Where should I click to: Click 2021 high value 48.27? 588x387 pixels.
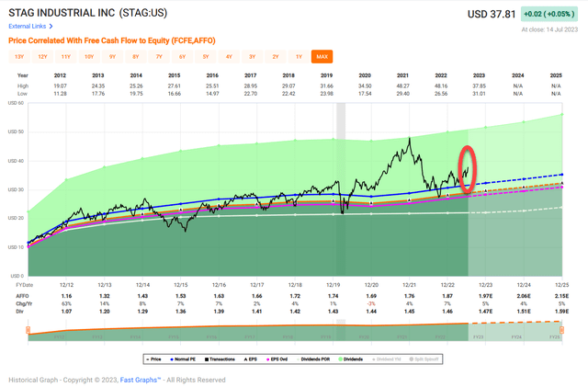402,86
